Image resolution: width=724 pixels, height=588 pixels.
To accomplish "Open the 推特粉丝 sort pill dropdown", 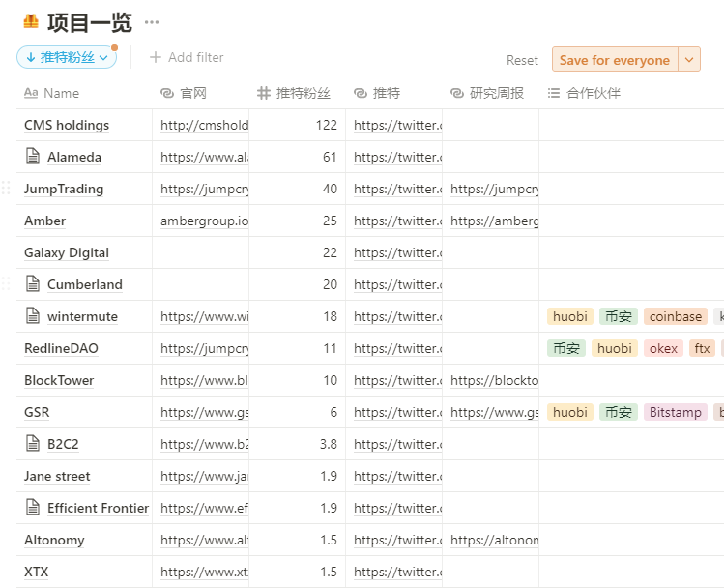I will pyautogui.click(x=67, y=57).
